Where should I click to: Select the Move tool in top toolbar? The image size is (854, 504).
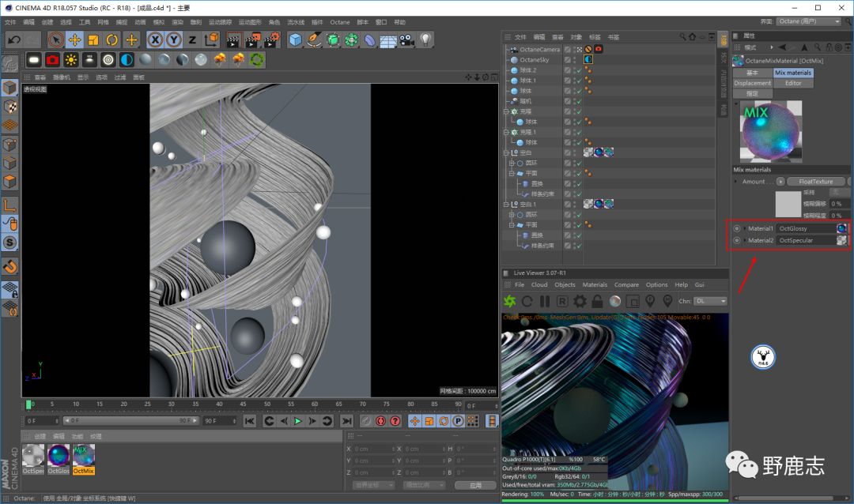point(74,39)
